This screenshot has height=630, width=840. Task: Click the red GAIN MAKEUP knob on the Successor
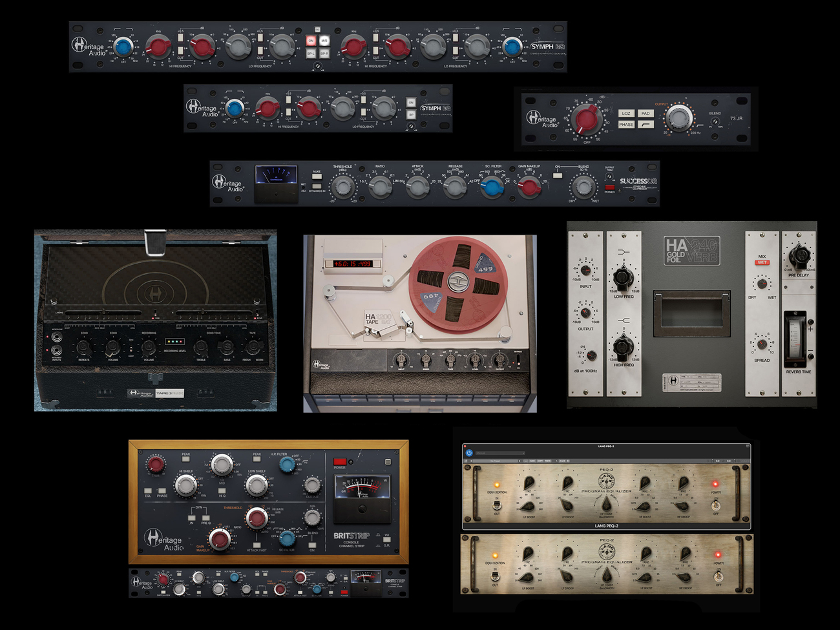[x=530, y=187]
